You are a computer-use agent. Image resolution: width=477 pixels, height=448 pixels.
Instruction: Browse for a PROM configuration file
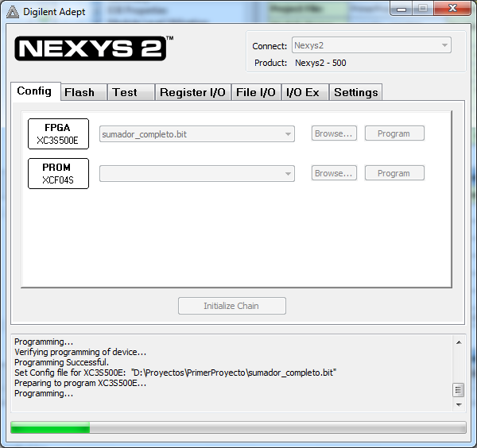point(334,173)
